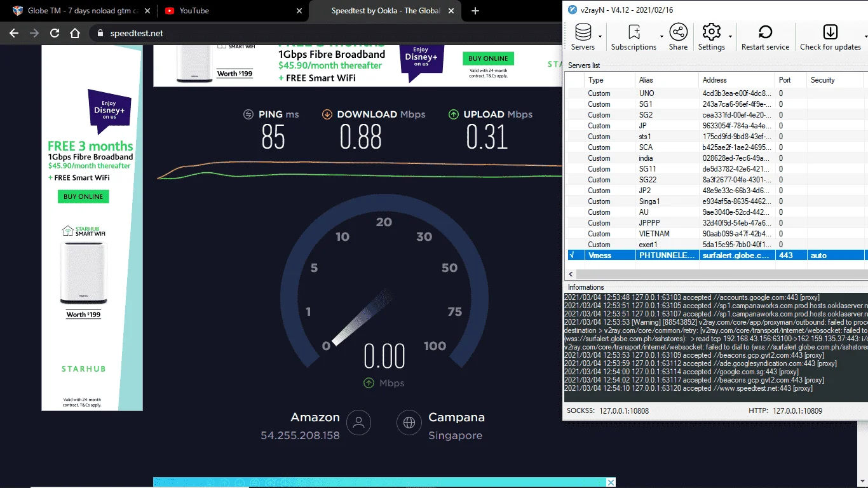Viewport: 868px width, 488px height.
Task: Open the StarHub router image in left ad
Action: [x=84, y=274]
